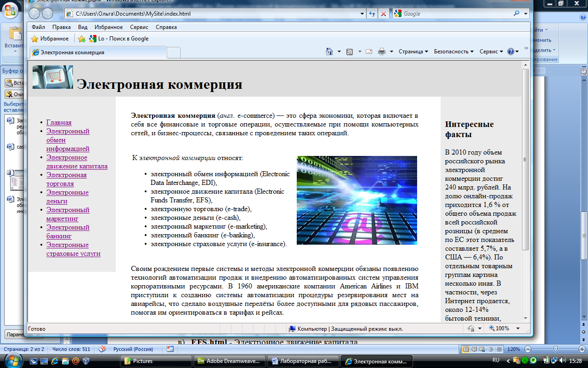Click the search magnifier icon in Google box

517,14
